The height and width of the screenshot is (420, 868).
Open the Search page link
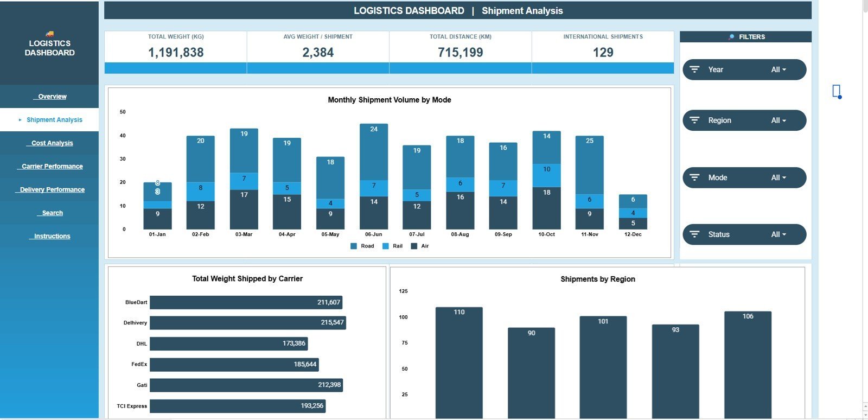(x=52, y=213)
